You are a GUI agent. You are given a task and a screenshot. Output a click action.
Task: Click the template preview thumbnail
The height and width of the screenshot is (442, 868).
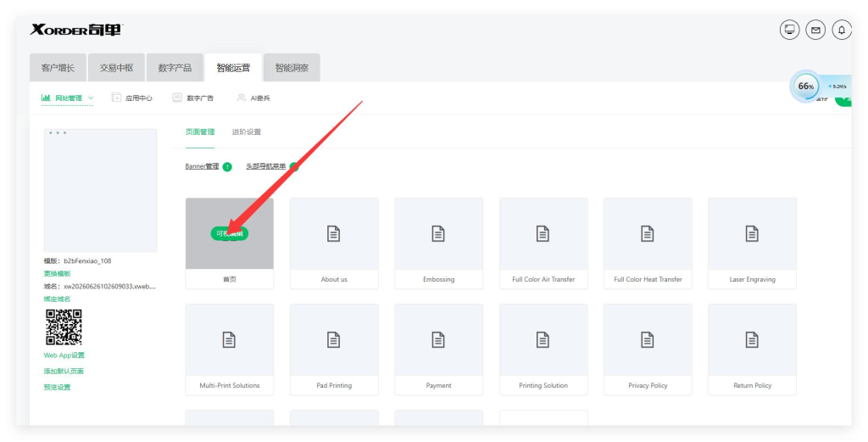tap(100, 191)
